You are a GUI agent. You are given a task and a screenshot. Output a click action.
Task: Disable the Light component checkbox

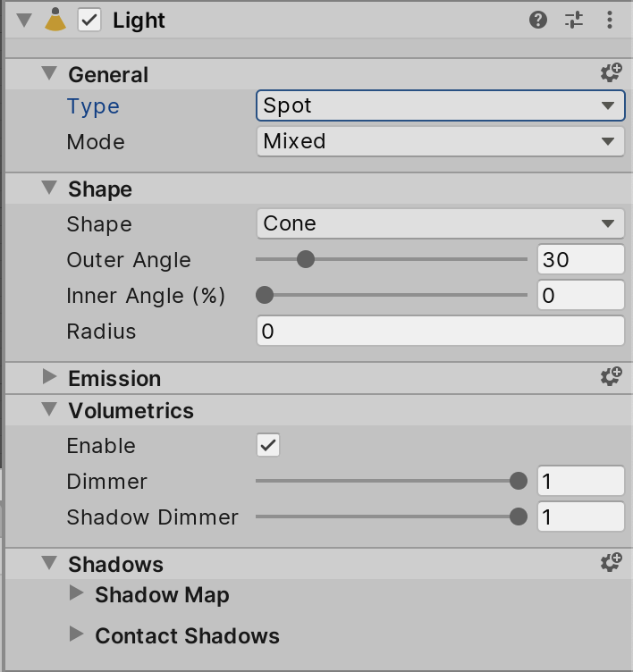click(89, 20)
